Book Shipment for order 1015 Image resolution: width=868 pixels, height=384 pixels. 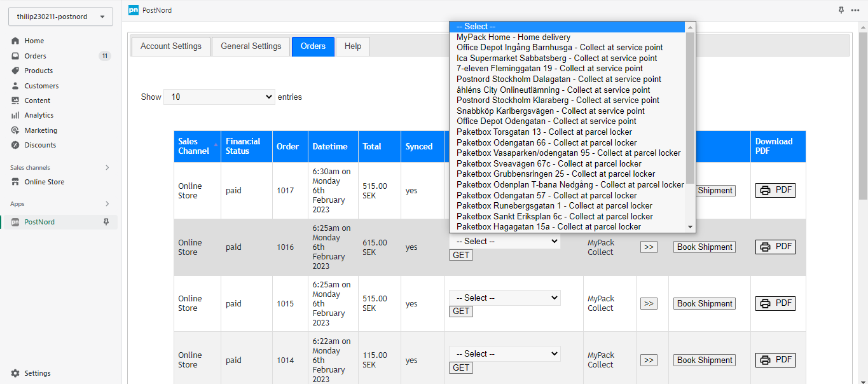pos(705,304)
